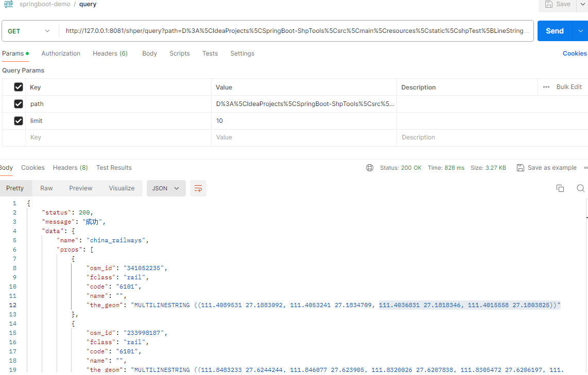Toggle the select-all parameters checkbox

point(18,87)
